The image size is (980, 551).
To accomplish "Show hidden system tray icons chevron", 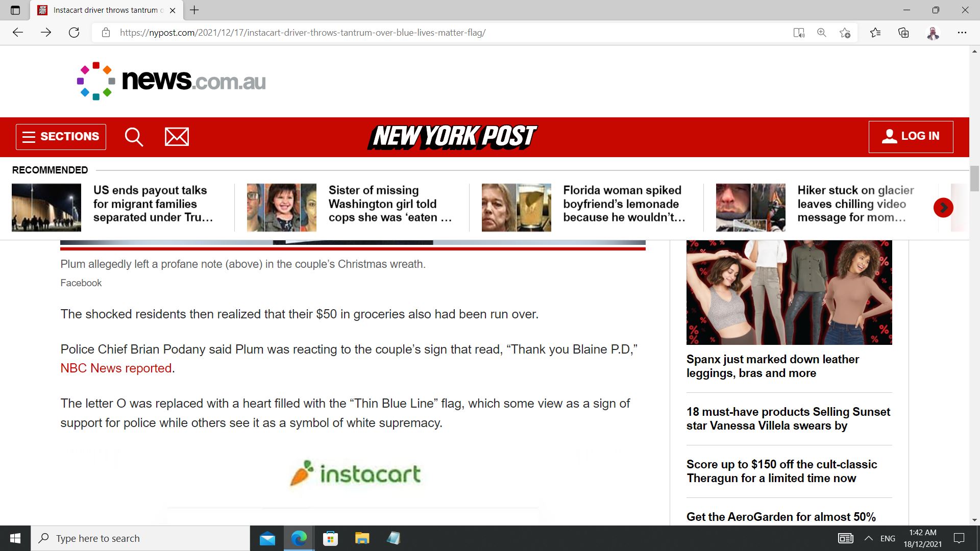I will click(x=868, y=538).
